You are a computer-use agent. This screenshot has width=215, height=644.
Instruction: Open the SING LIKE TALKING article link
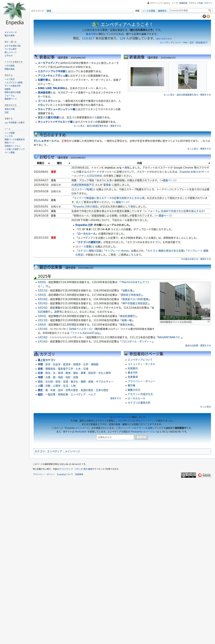point(51,88)
